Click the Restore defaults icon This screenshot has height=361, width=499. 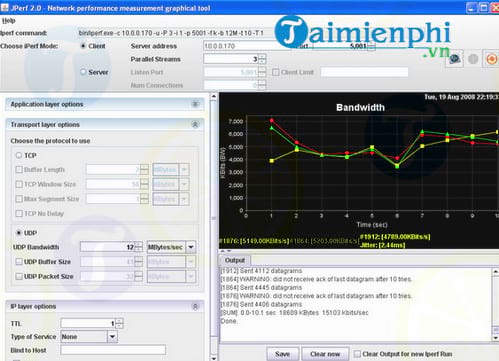(x=491, y=59)
